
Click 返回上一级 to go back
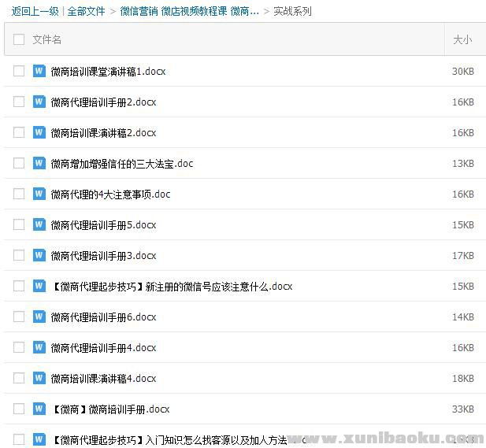(x=35, y=11)
